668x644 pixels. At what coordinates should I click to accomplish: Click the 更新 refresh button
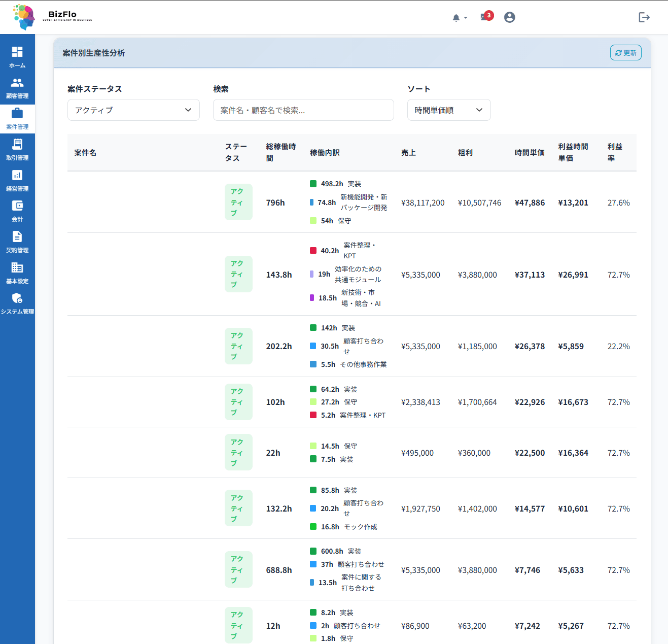tap(626, 53)
